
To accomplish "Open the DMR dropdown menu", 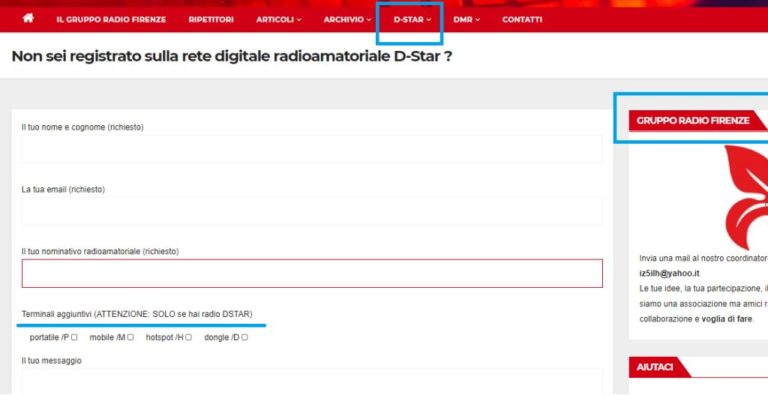I will pyautogui.click(x=466, y=20).
